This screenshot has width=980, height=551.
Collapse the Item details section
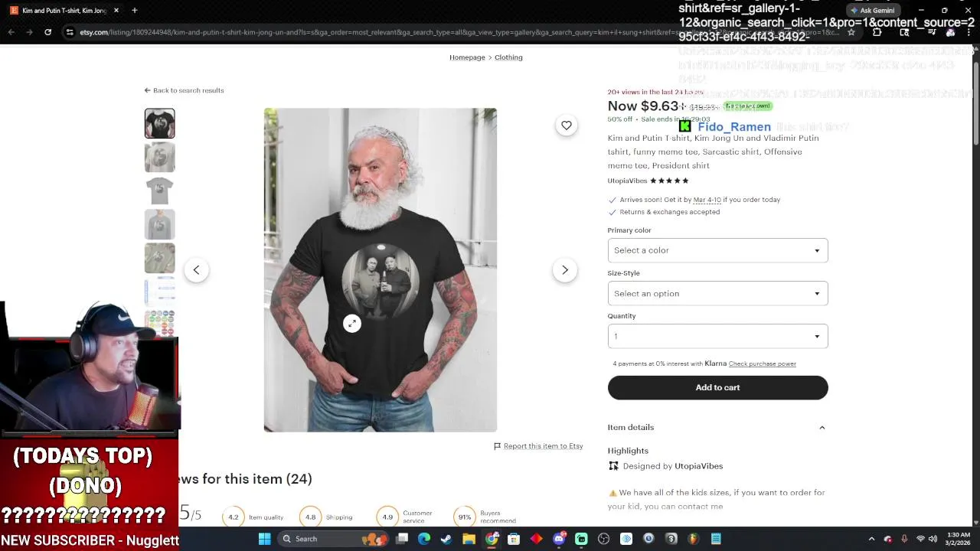coord(822,428)
